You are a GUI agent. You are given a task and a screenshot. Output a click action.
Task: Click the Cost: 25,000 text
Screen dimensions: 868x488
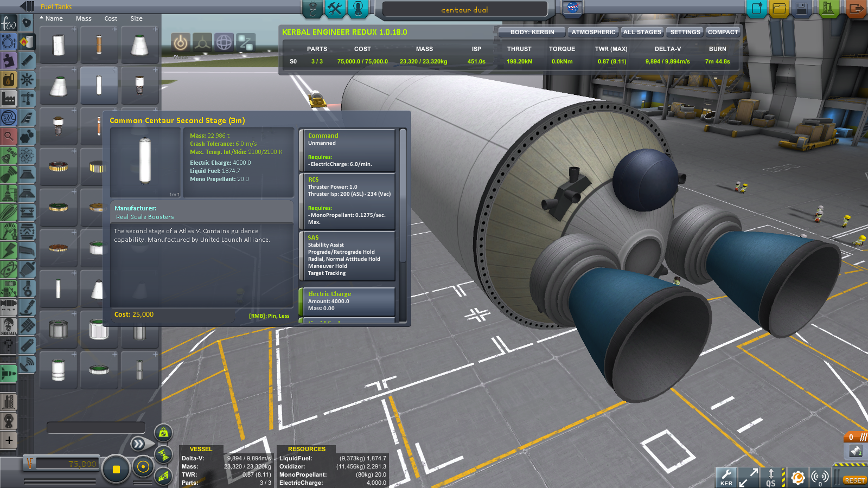click(134, 314)
